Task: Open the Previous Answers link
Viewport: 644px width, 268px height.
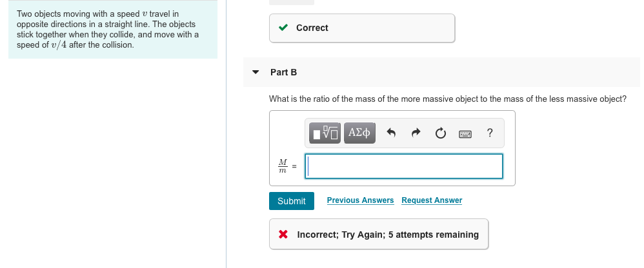Action: (x=360, y=200)
